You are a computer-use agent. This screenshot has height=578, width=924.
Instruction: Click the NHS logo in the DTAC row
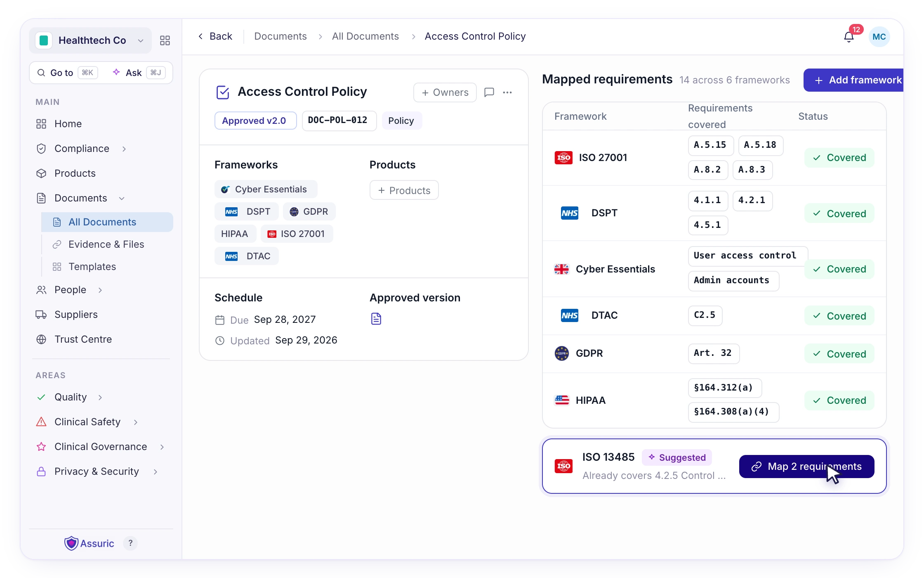click(x=570, y=315)
